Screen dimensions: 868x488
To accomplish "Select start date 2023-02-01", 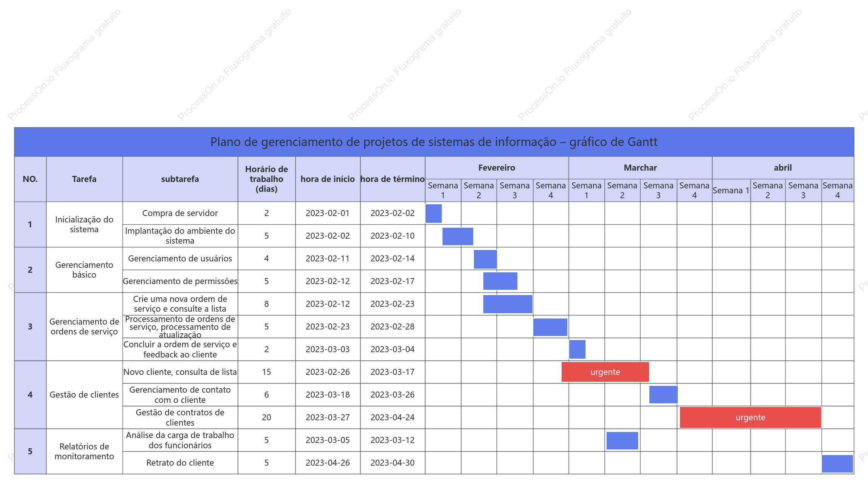I will click(x=328, y=213).
